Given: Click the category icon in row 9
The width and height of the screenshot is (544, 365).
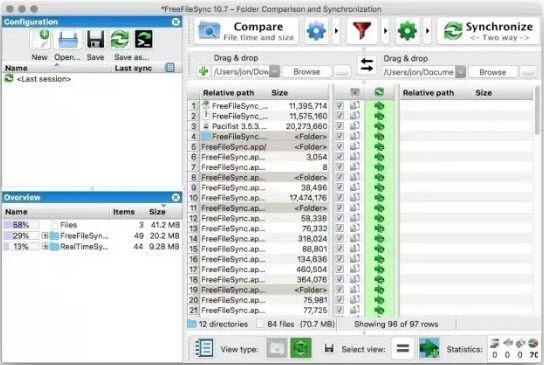Looking at the screenshot, I should [355, 187].
